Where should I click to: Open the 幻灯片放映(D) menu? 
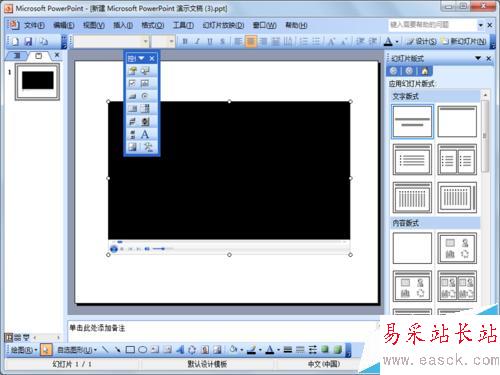coord(223,25)
